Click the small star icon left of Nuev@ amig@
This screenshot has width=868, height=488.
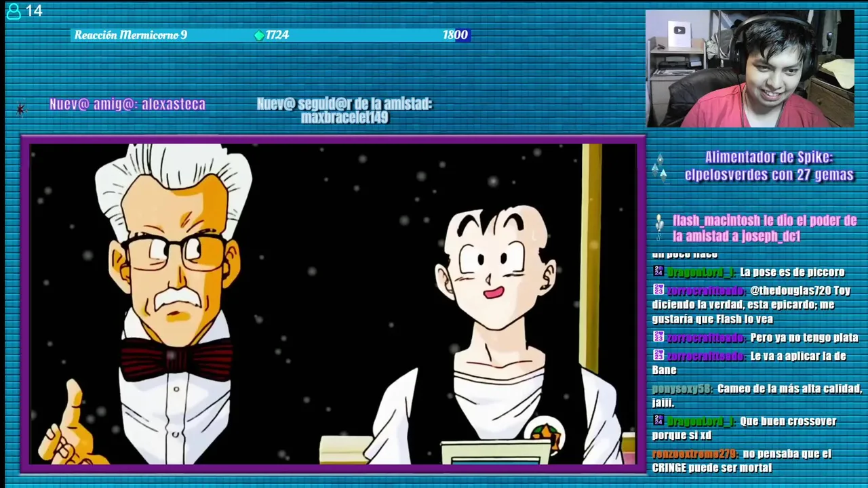tap(21, 109)
